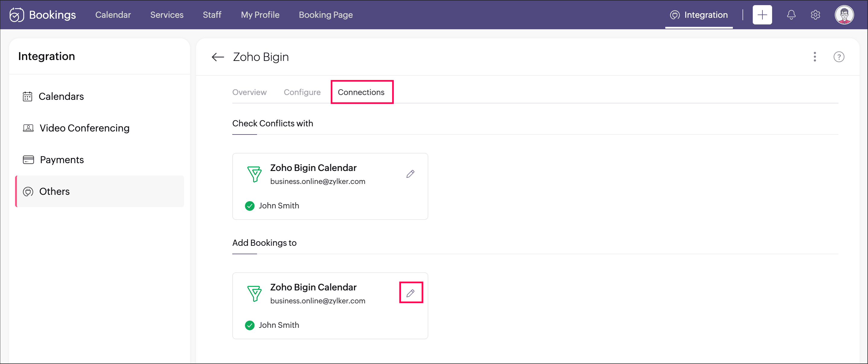Click the Zoho Bigin page title
This screenshot has width=868, height=364.
[261, 57]
